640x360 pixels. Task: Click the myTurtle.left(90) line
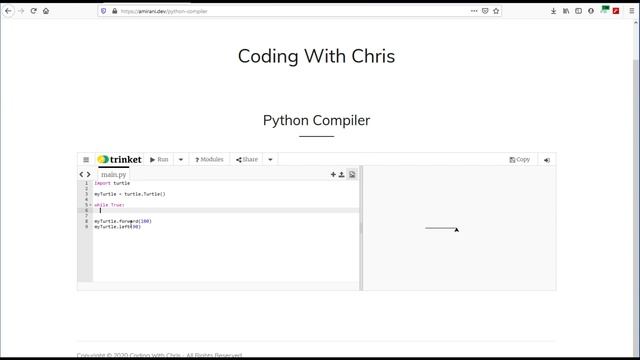tap(118, 227)
